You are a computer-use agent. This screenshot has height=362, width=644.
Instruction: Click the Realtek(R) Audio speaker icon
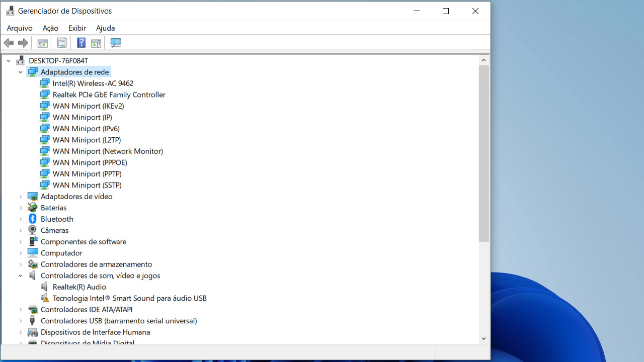pos(45,287)
